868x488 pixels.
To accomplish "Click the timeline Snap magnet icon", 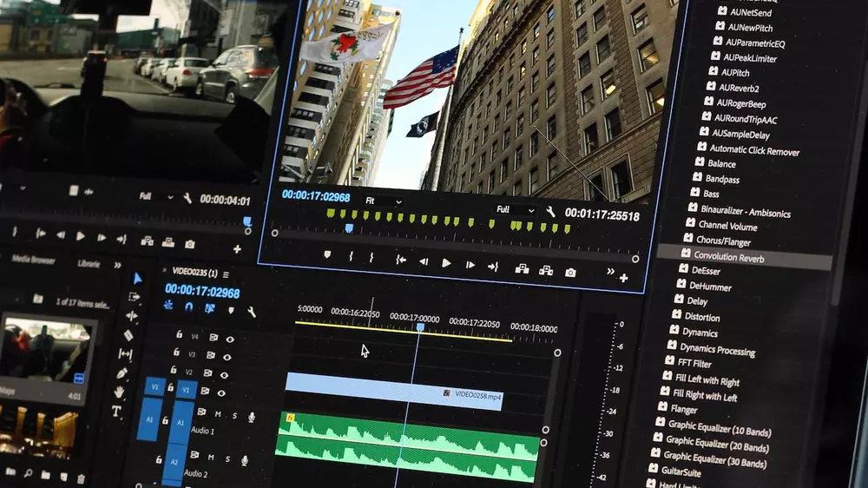I will [x=188, y=307].
